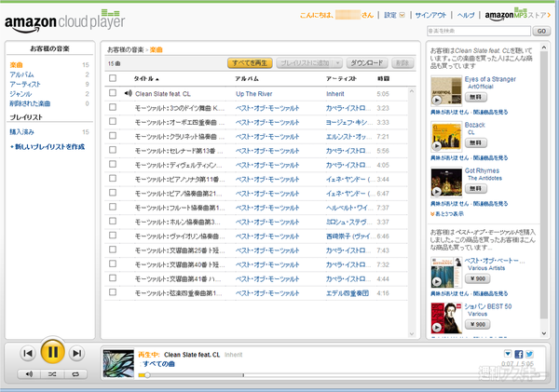Tick the select-all checkbox in header
Screen dimensions: 559x392
tap(113, 78)
